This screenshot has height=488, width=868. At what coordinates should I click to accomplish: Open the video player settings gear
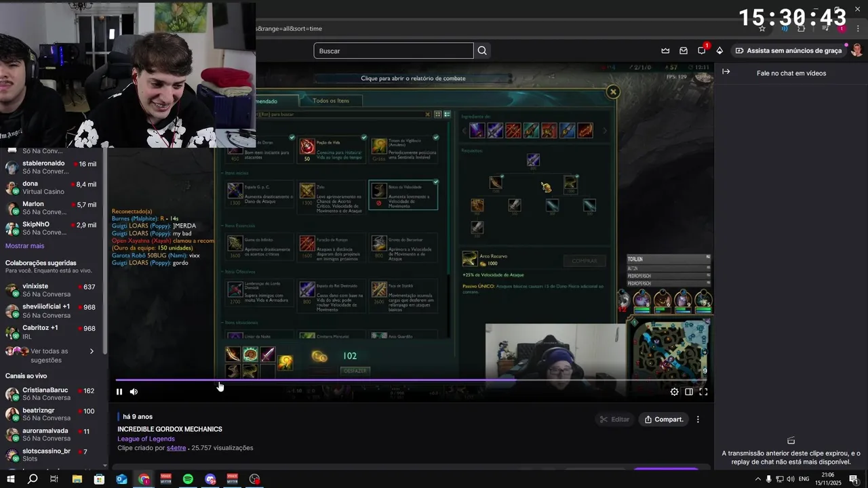pyautogui.click(x=674, y=392)
